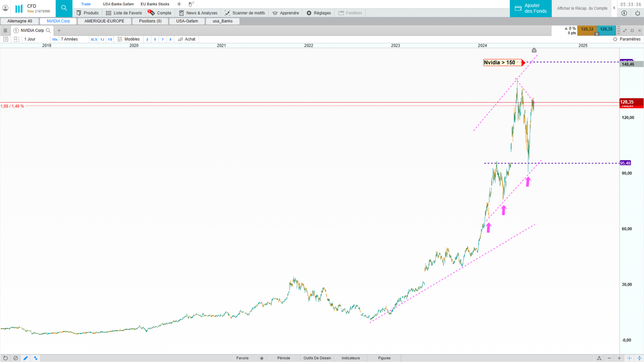Open the Compte menu
The image size is (644, 362).
point(160,13)
